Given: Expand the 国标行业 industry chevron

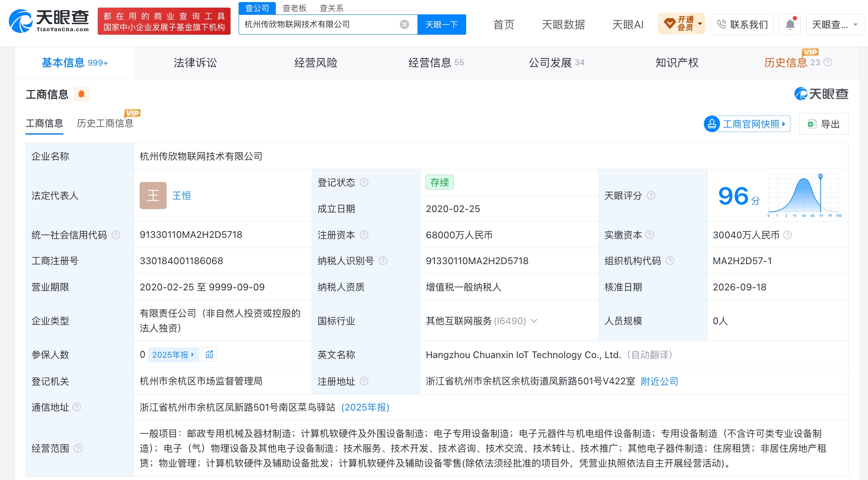Looking at the screenshot, I should tap(534, 321).
